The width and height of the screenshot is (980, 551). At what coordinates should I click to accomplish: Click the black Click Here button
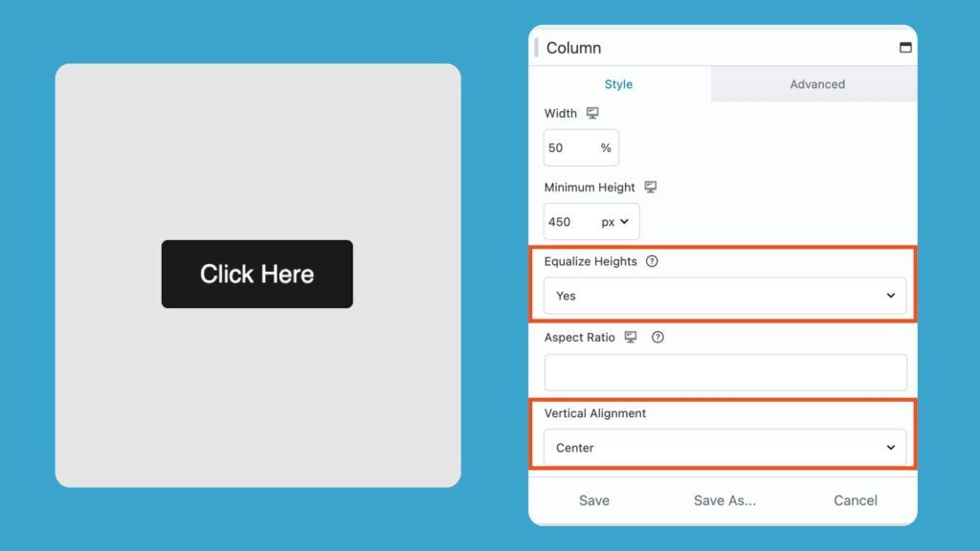pos(256,274)
